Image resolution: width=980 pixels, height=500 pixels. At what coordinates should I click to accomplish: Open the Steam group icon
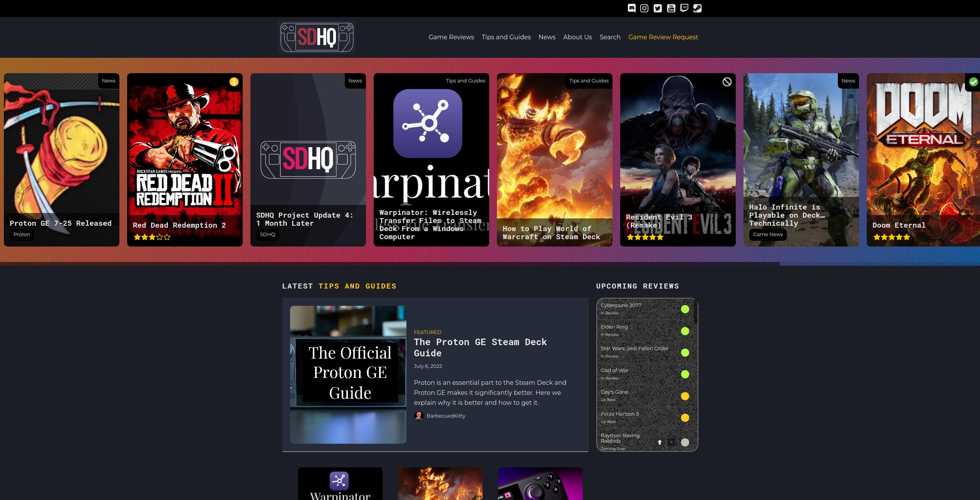click(697, 8)
